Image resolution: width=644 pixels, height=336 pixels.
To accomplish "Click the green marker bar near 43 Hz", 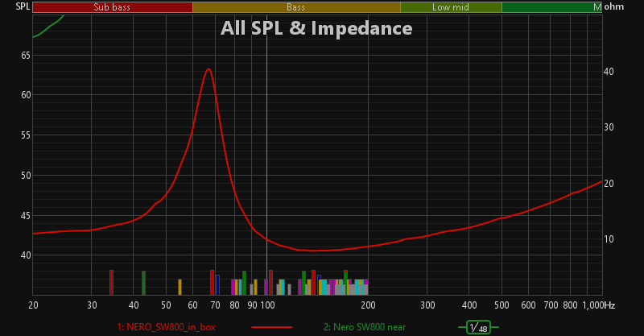I will 144,283.
